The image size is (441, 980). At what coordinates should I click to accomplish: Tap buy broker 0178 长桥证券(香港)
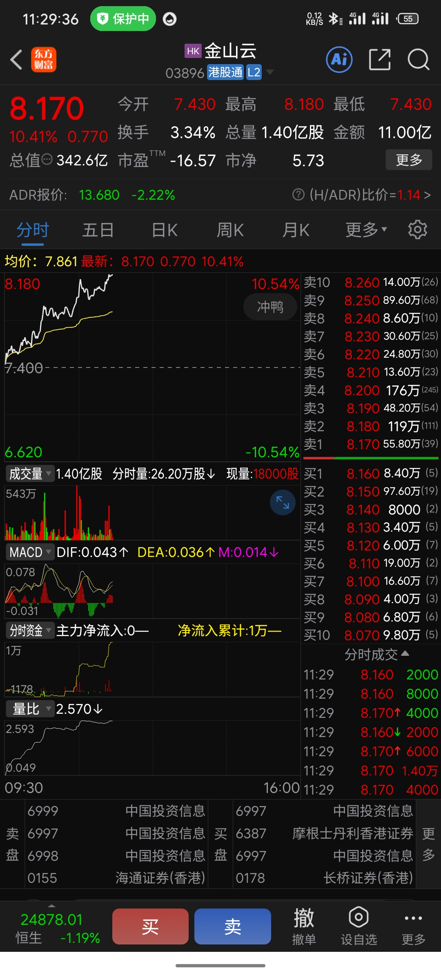click(x=325, y=878)
